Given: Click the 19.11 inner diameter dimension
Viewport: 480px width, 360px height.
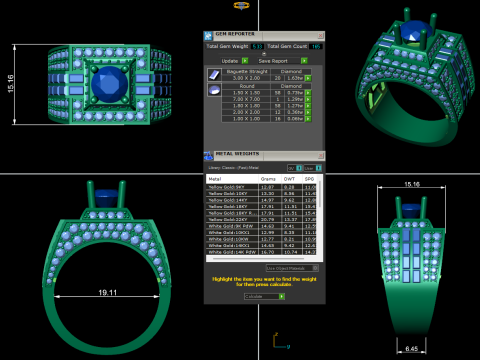Looking at the screenshot, I should pos(107,293).
